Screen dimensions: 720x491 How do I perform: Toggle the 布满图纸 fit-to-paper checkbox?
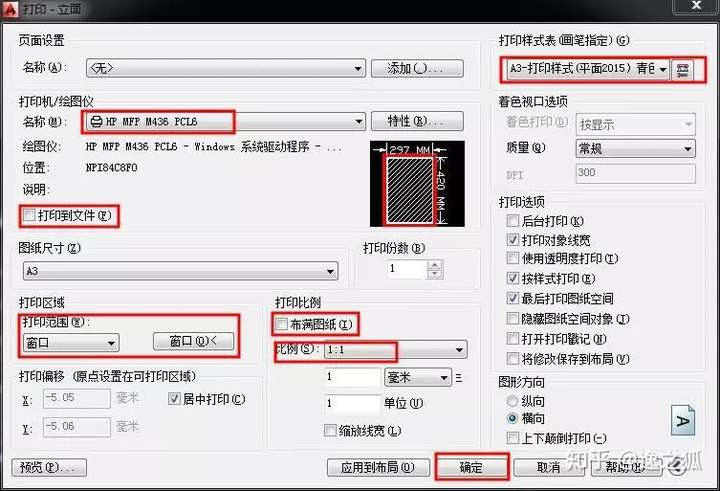coord(281,324)
